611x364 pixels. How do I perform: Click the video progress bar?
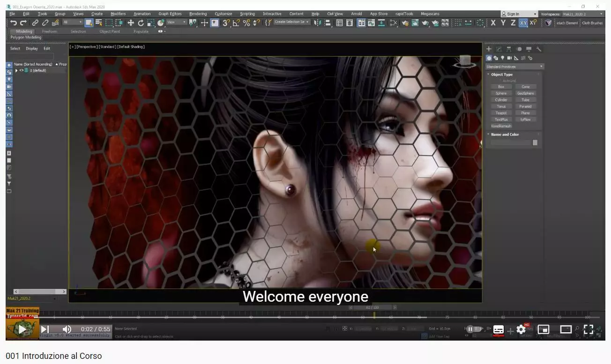pos(305,318)
